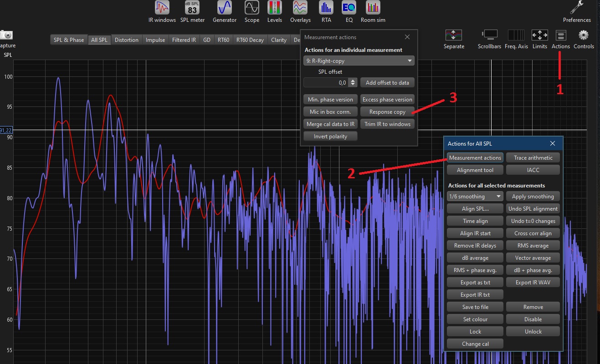The image size is (600, 364).
Task: Switch to the RT60 Decay tab
Action: 250,40
